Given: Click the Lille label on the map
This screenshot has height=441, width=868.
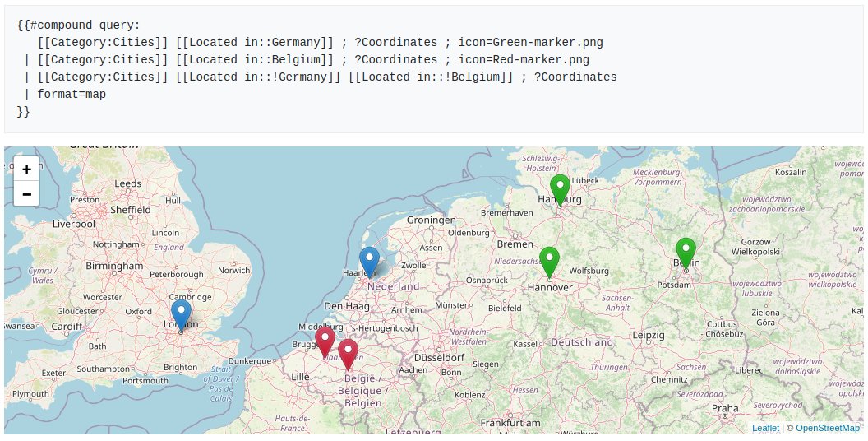Looking at the screenshot, I should coord(300,377).
